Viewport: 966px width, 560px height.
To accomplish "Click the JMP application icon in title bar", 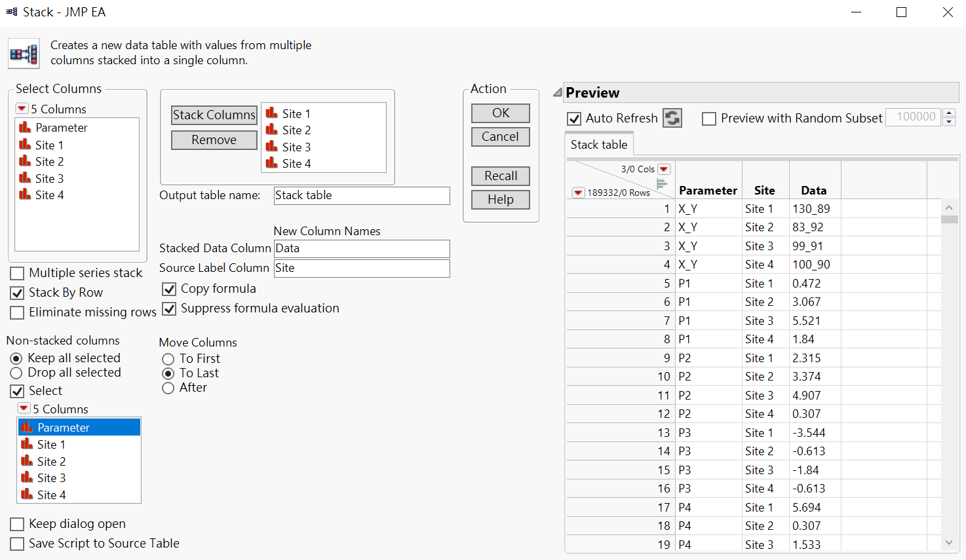I will 12,12.
